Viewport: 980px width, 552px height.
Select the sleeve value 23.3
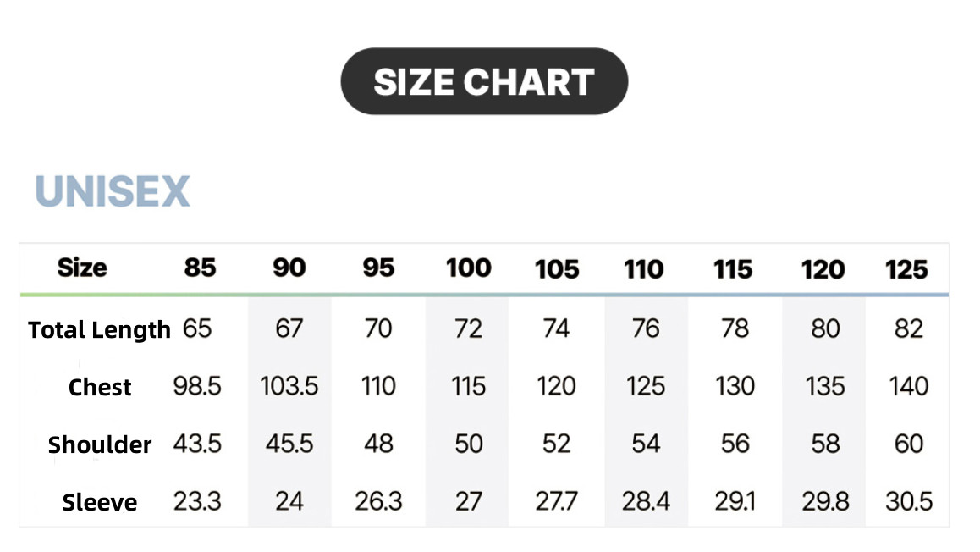tap(197, 501)
